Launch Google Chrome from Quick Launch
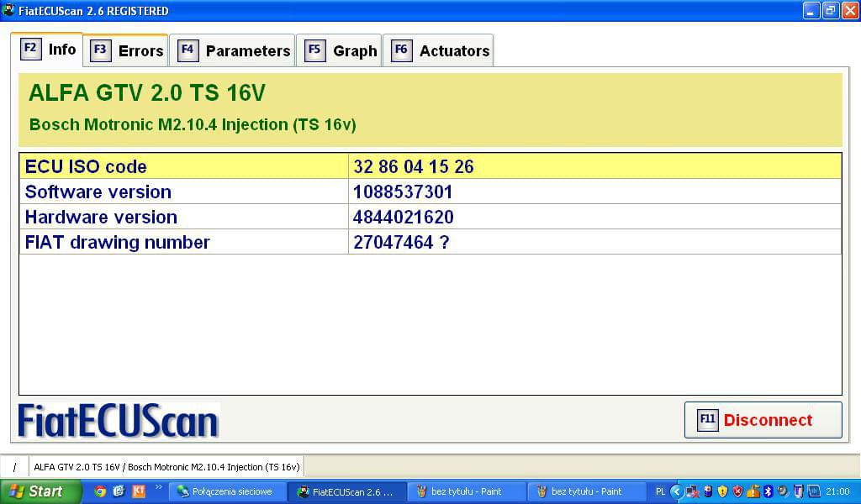The image size is (861, 504). click(100, 491)
